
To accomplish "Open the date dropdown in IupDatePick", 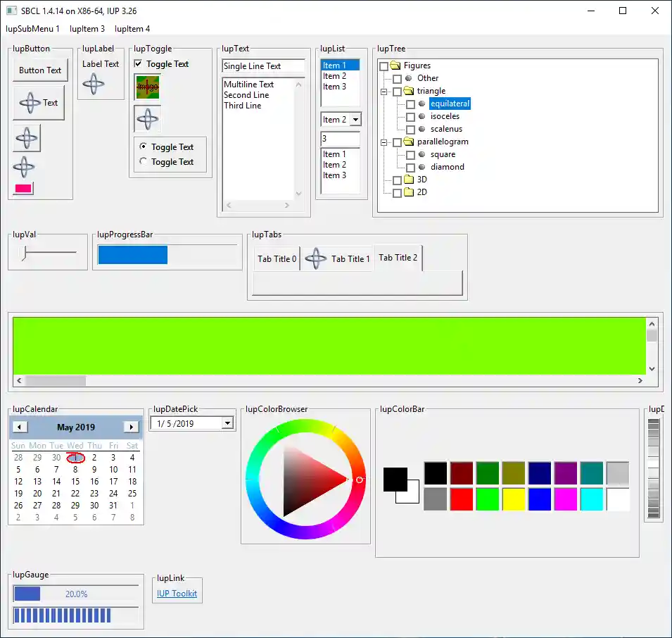I will pos(227,423).
